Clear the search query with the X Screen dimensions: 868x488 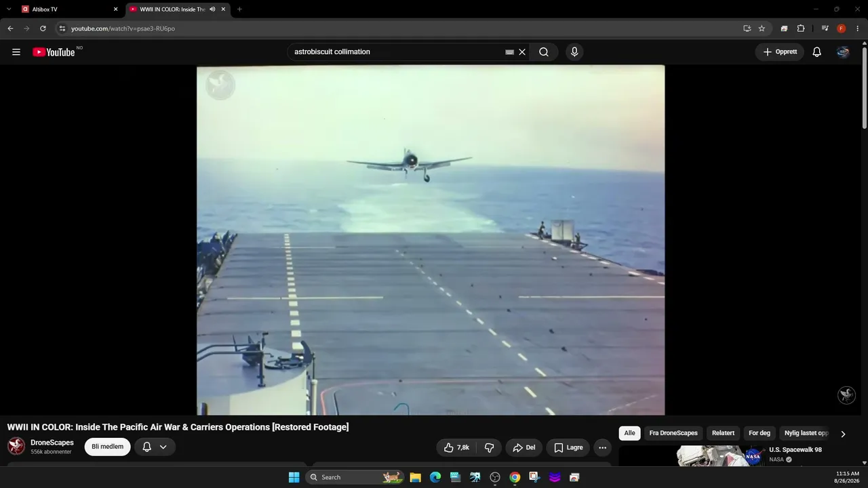(522, 52)
